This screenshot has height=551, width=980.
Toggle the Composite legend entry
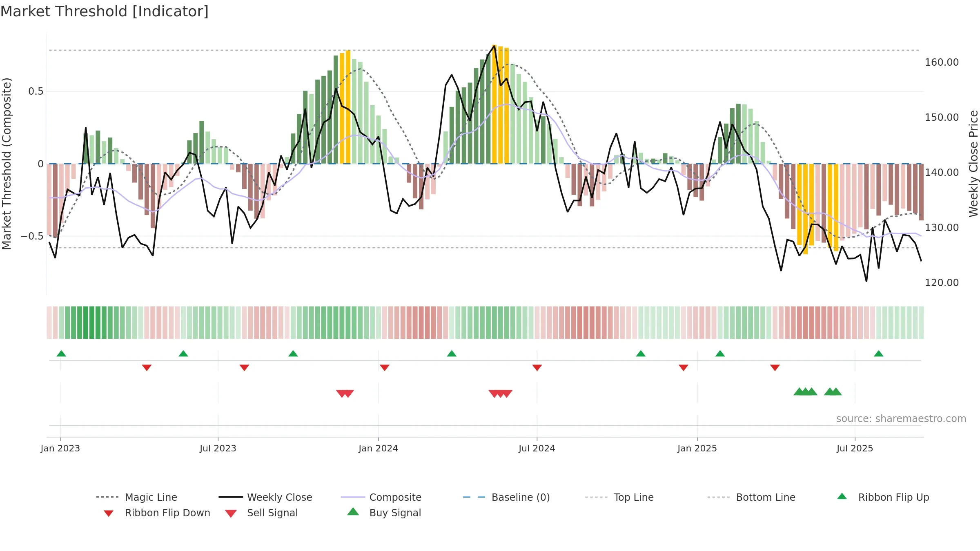click(381, 497)
